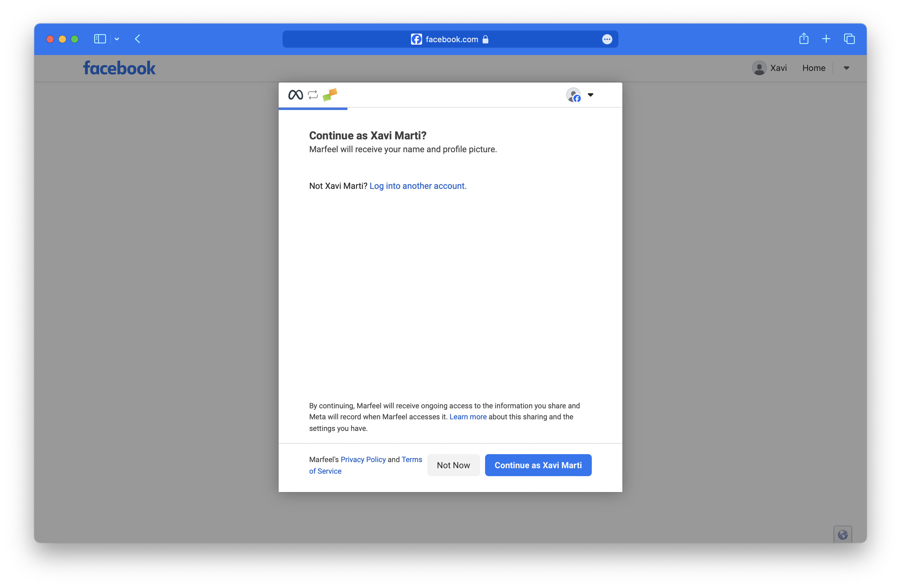Click the Meta logo in the dialog
Screen dimensions: 901x588
[x=296, y=95]
